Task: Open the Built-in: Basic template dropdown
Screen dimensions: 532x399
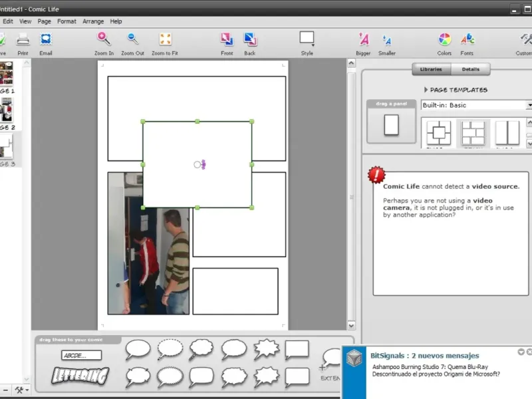Action: coord(477,105)
